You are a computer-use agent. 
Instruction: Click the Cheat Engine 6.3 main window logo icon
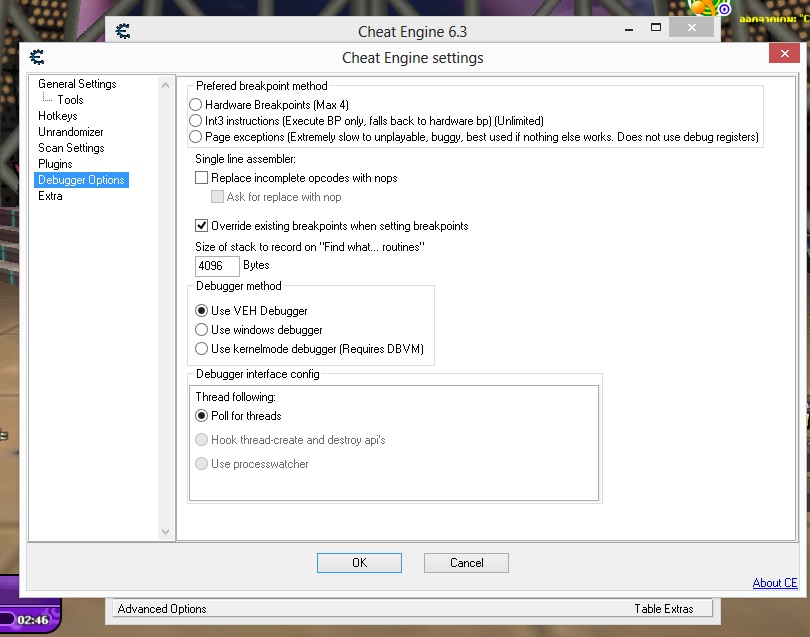(x=122, y=32)
